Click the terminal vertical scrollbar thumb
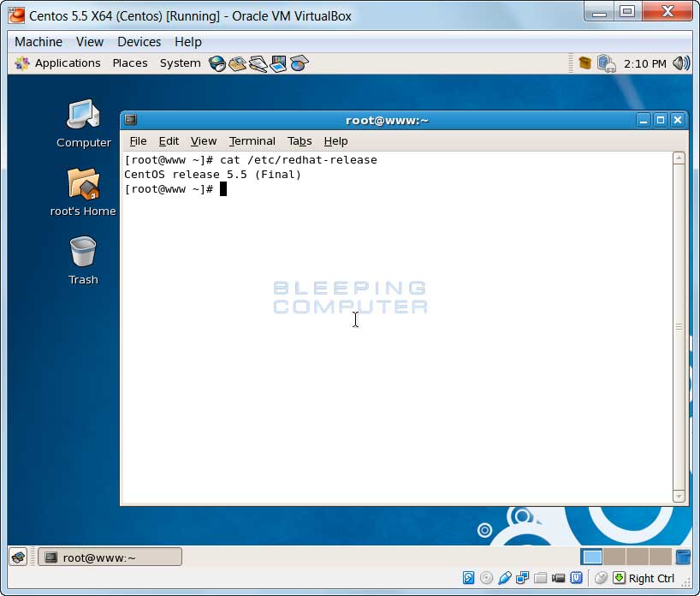The height and width of the screenshot is (596, 700). [679, 327]
